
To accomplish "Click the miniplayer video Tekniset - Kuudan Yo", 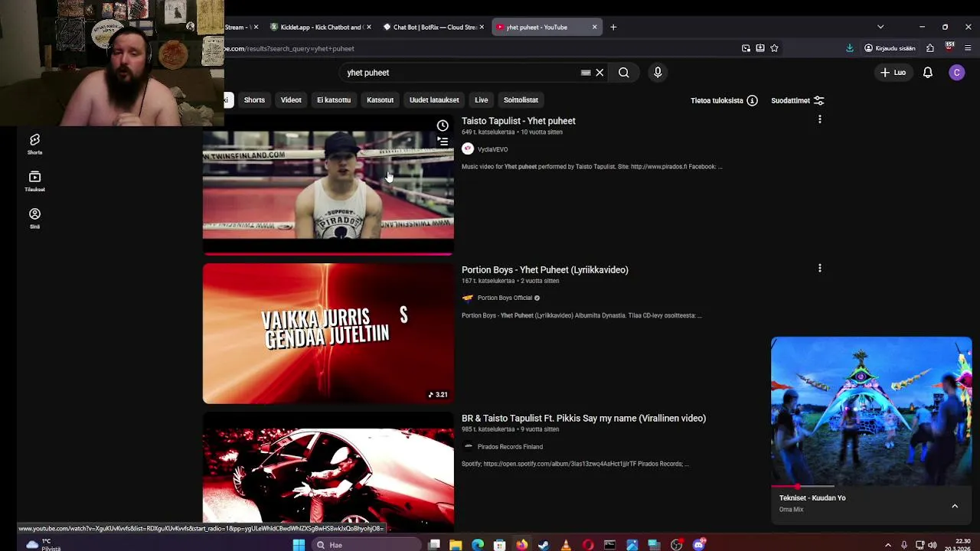I will pyautogui.click(x=871, y=411).
